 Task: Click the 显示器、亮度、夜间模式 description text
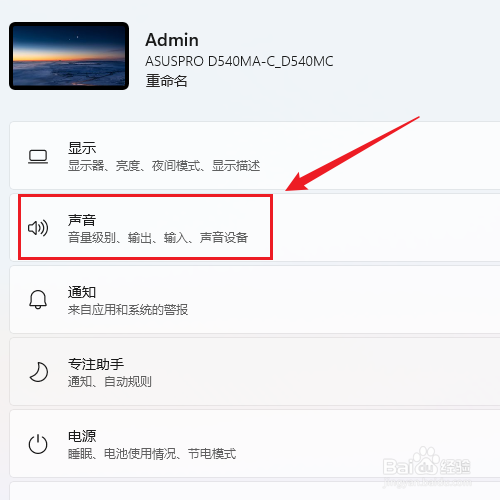164,166
